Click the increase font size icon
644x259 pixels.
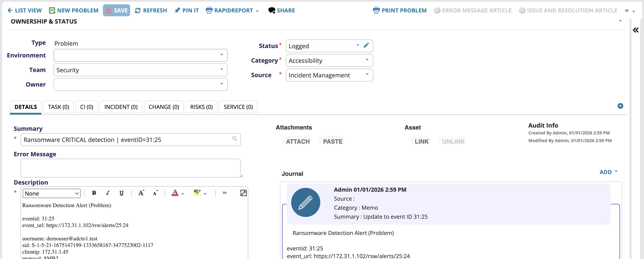click(141, 193)
